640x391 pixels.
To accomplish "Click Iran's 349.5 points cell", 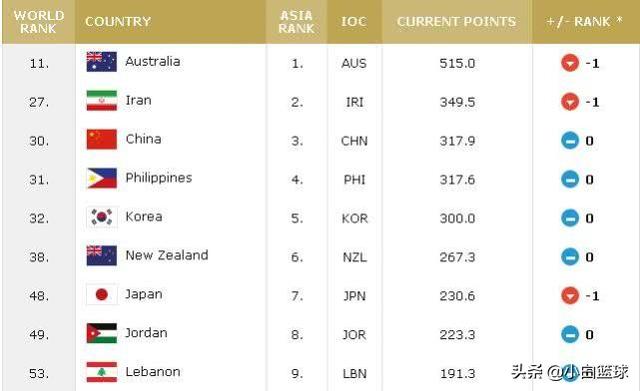I will [x=457, y=102].
